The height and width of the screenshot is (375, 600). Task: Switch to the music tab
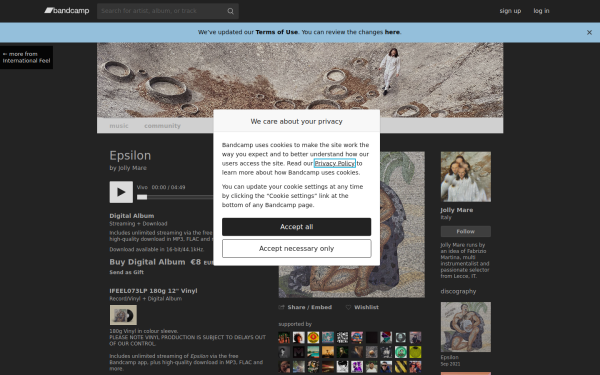[x=119, y=126]
